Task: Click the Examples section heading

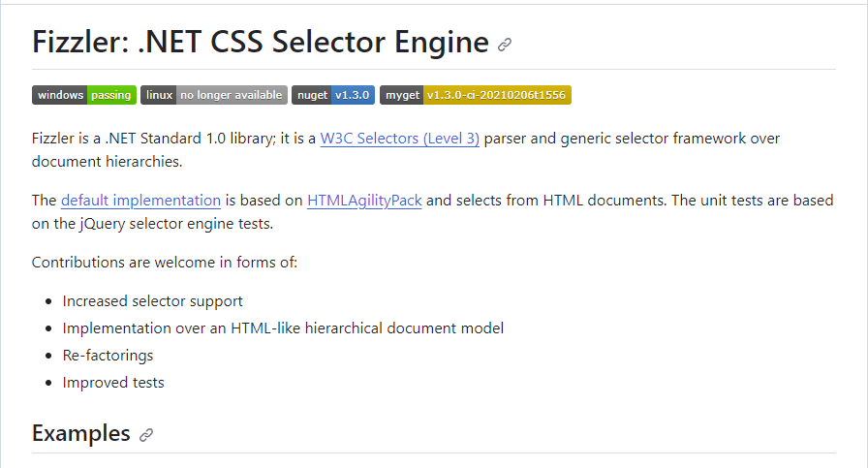Action: [80, 433]
